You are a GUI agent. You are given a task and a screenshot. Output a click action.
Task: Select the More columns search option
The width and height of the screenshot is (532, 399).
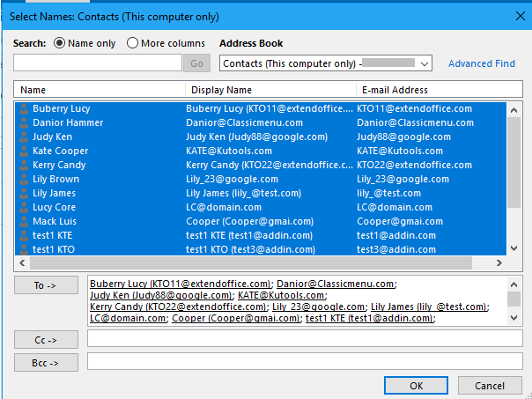132,43
